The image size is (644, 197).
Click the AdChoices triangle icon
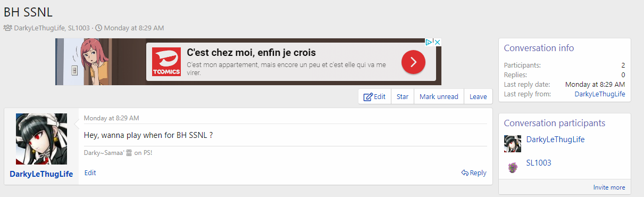click(x=428, y=42)
